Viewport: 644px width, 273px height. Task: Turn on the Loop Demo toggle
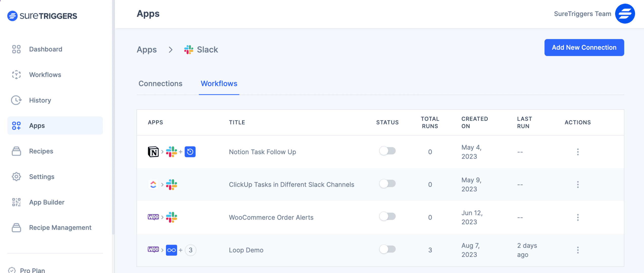point(387,249)
